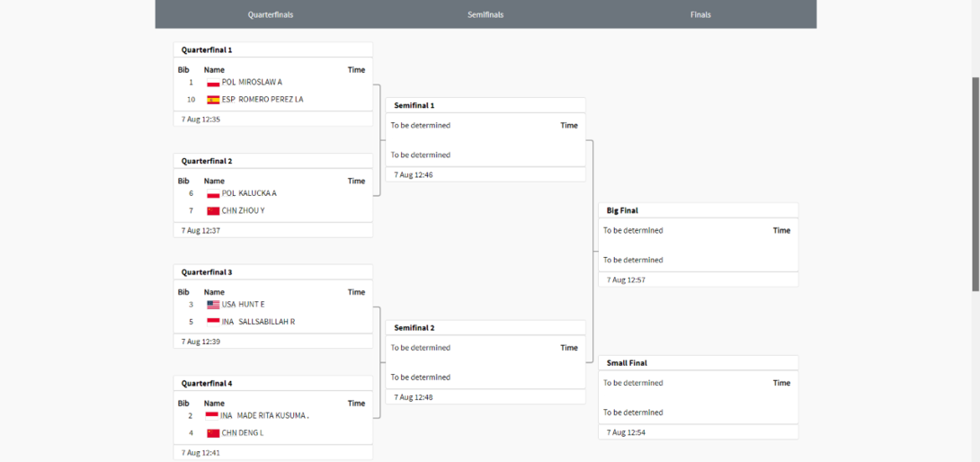Select athlete DENG L
The image size is (980, 462).
tap(250, 433)
